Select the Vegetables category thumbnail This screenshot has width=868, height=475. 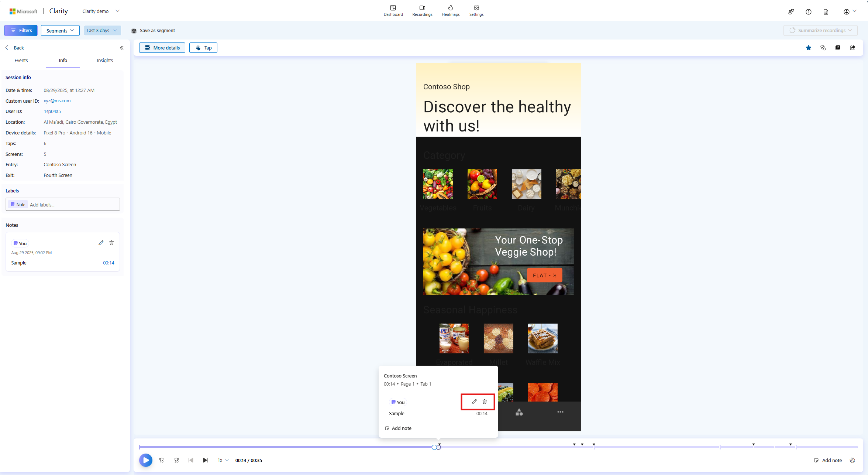coord(438,184)
